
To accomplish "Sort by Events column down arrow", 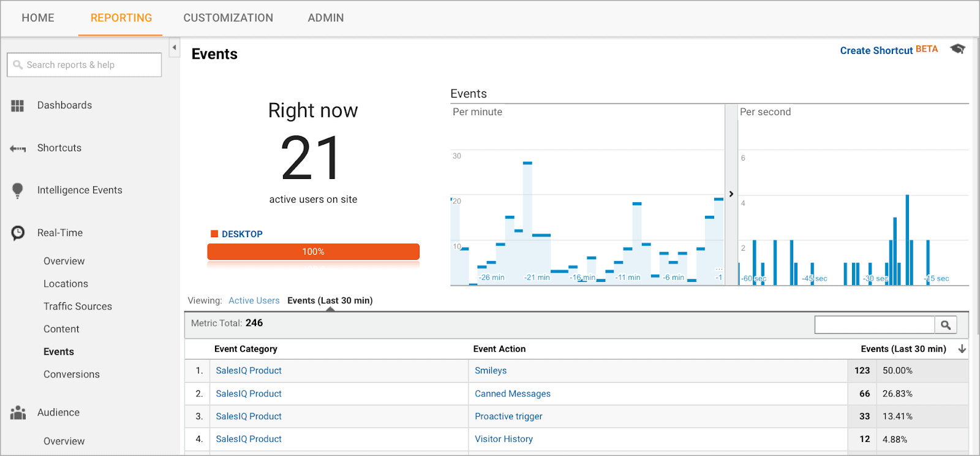I will coord(962,349).
